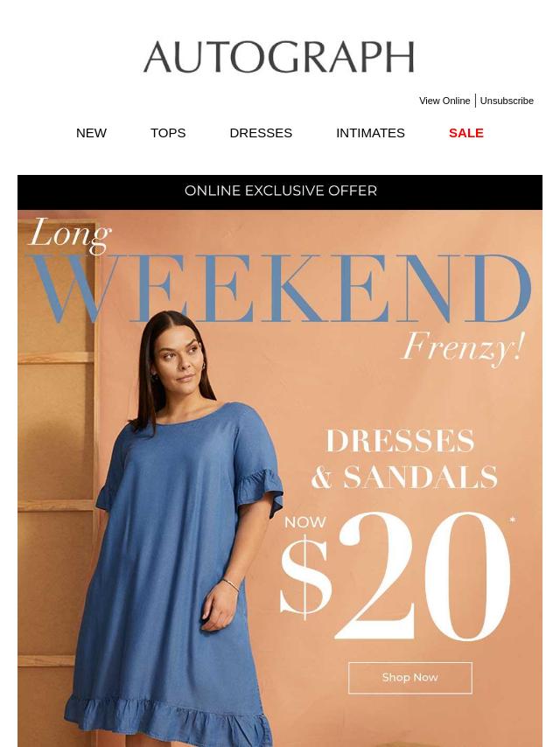Click the blue WEEKEND headline text
The width and height of the screenshot is (560, 747).
click(x=280, y=289)
